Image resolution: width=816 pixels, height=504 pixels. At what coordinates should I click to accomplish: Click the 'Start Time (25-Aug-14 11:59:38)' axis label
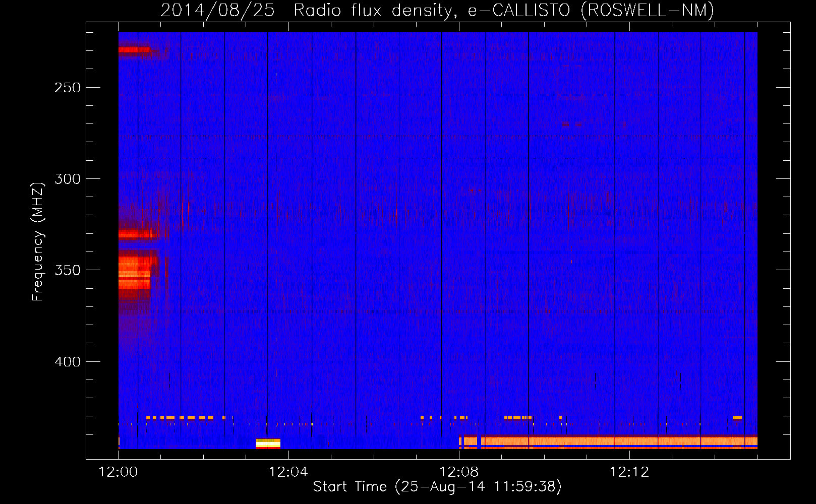coord(437,487)
